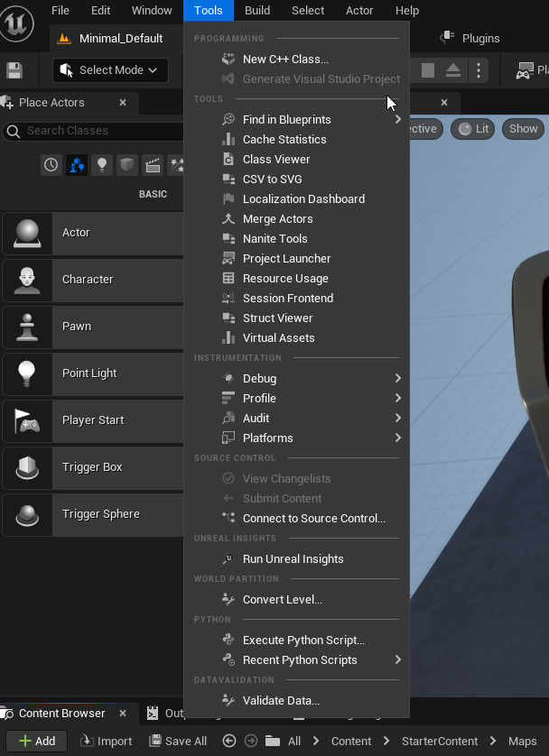Click the Pawn chess piece icon
The image size is (549, 756).
pos(27,327)
